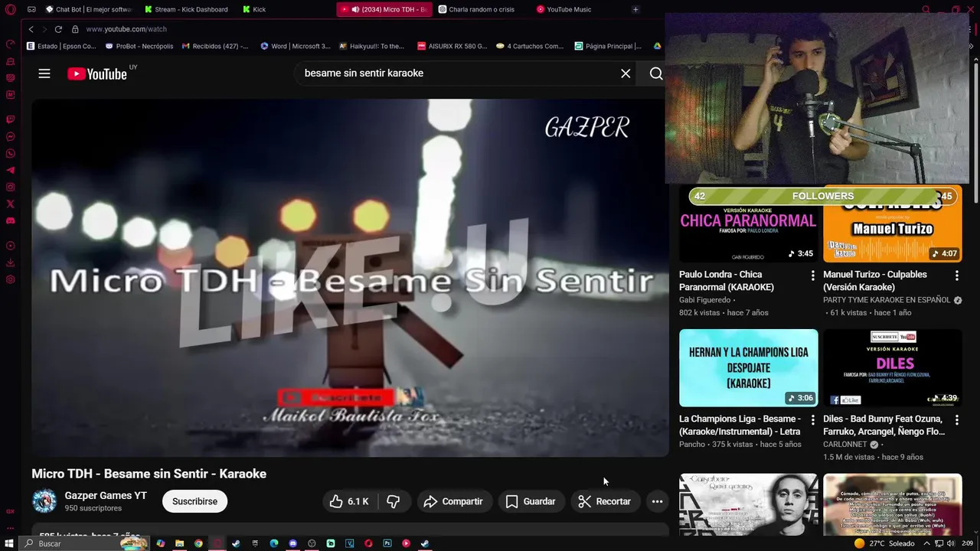Click Suscribirse button
Viewport: 980px width, 551px height.
pos(194,501)
